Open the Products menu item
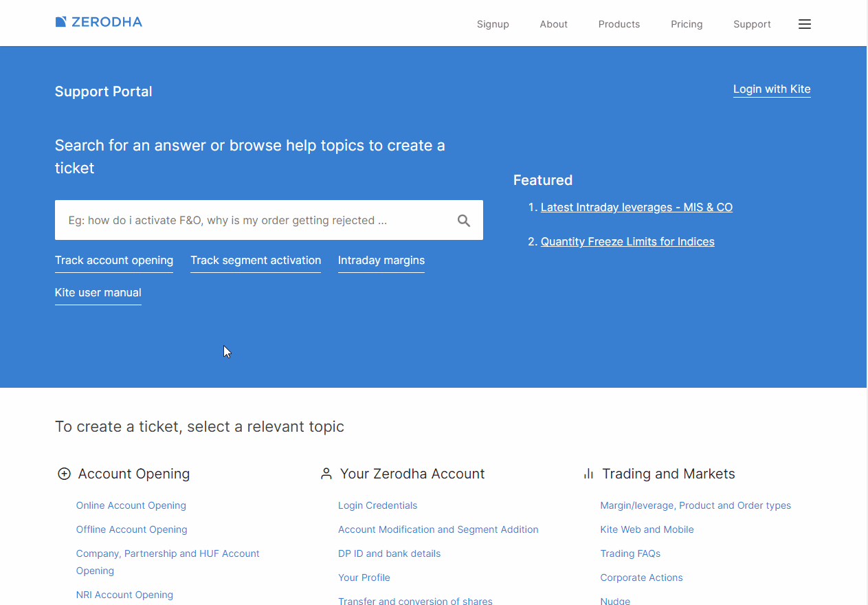This screenshot has height=605, width=868. [x=619, y=24]
